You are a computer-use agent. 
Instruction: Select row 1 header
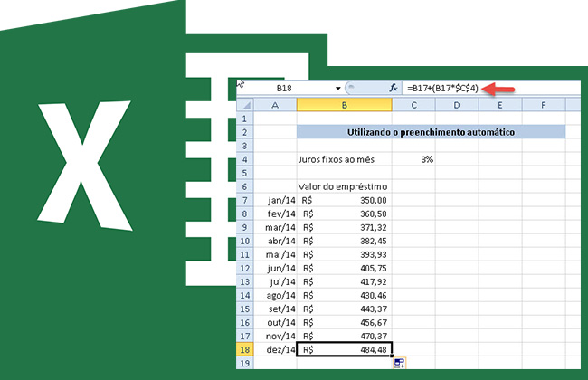click(x=245, y=119)
